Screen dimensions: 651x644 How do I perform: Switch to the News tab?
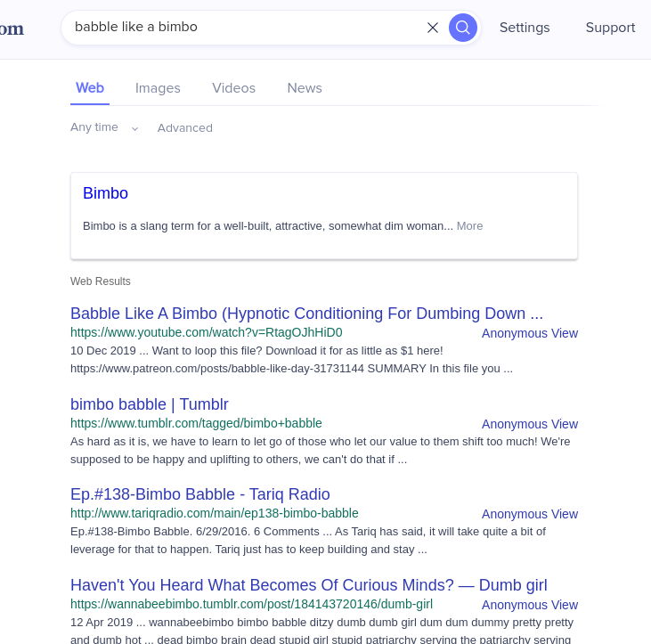pos(305,88)
